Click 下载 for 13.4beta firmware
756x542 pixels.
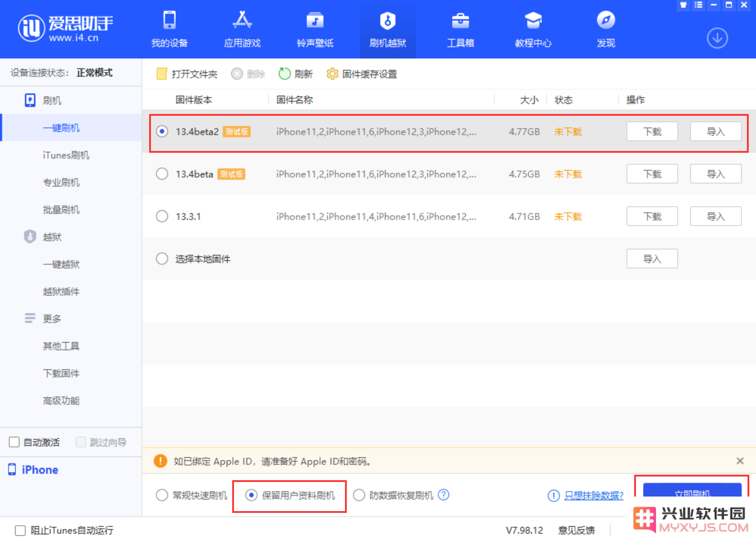pos(652,174)
